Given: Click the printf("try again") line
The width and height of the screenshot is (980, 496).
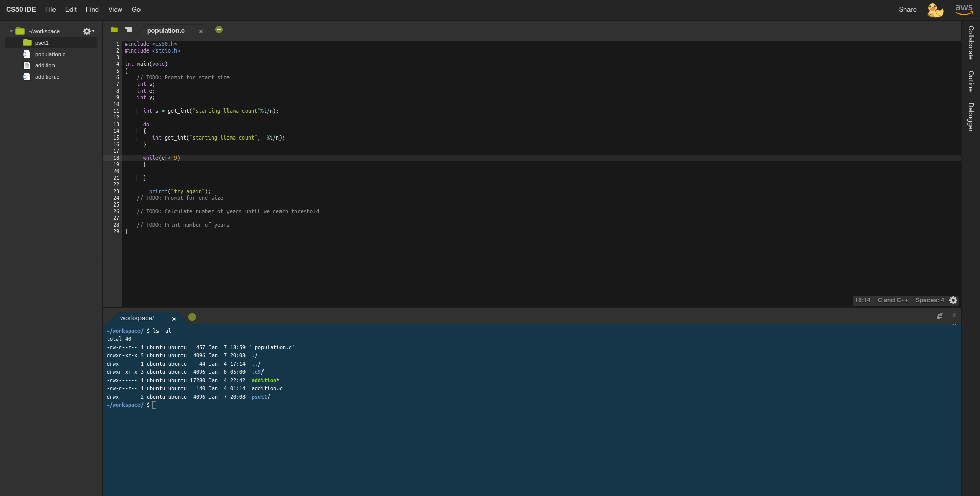Looking at the screenshot, I should point(180,192).
